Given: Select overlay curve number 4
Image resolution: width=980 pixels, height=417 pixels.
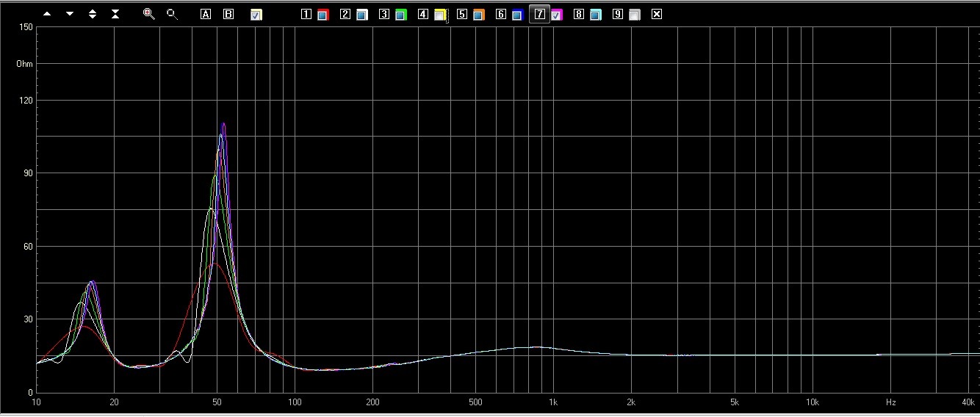Looking at the screenshot, I should tap(423, 14).
